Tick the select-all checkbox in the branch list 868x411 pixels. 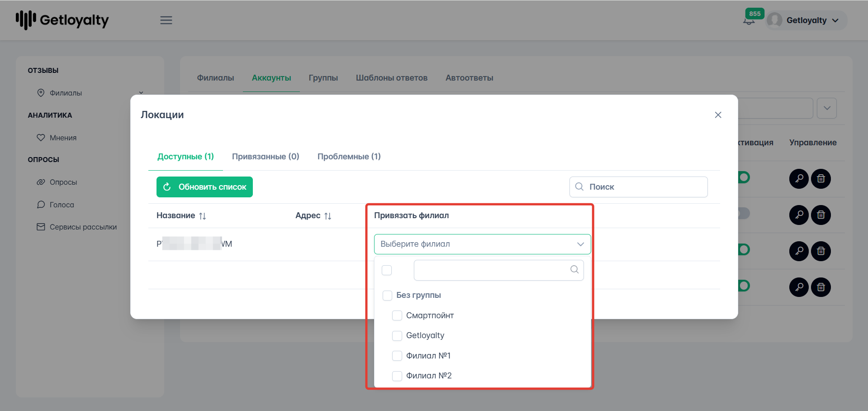pyautogui.click(x=387, y=270)
